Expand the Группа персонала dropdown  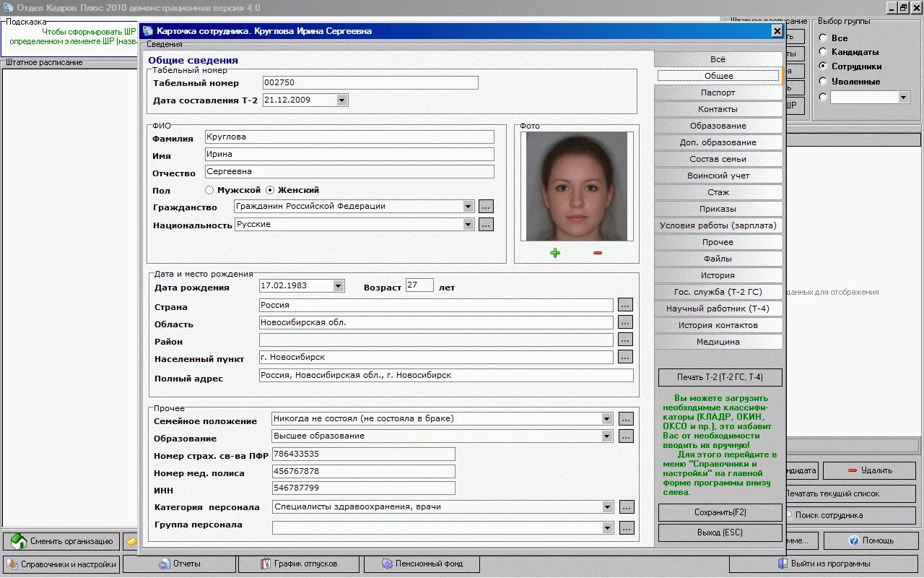[607, 528]
